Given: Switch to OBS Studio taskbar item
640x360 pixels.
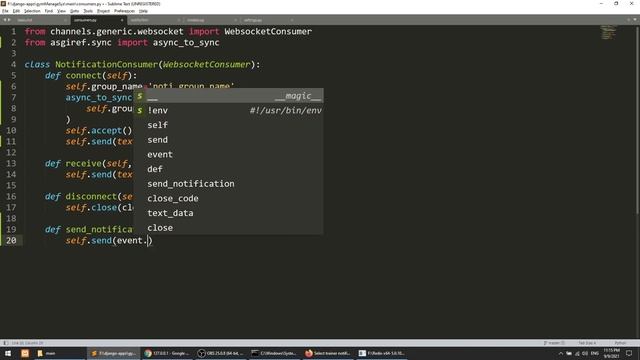Looking at the screenshot, I should pyautogui.click(x=220, y=353).
